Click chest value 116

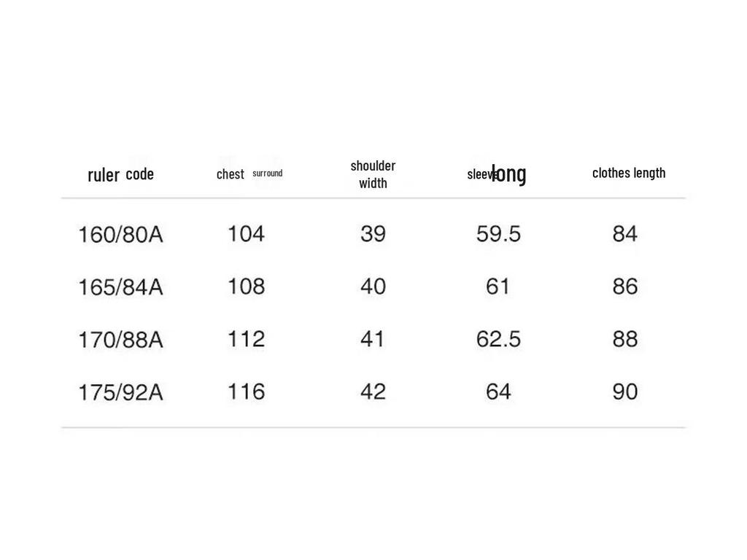pyautogui.click(x=246, y=392)
